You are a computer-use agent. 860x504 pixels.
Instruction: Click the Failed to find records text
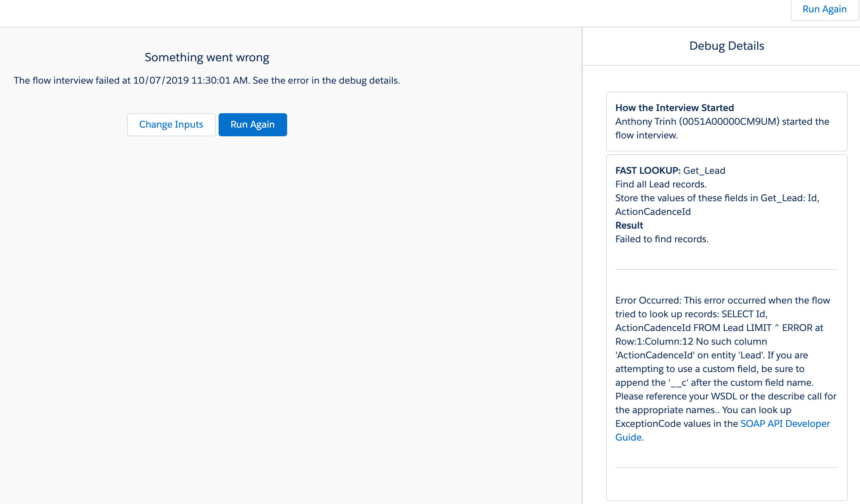pyautogui.click(x=662, y=239)
